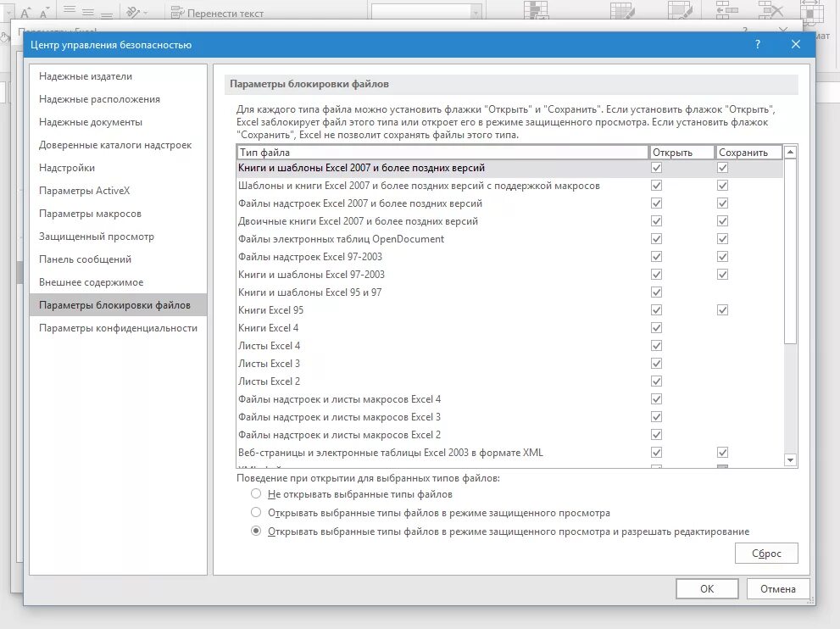Open the orientation dropdown in Excel ribbon
This screenshot has height=629, width=840.
tap(136, 12)
